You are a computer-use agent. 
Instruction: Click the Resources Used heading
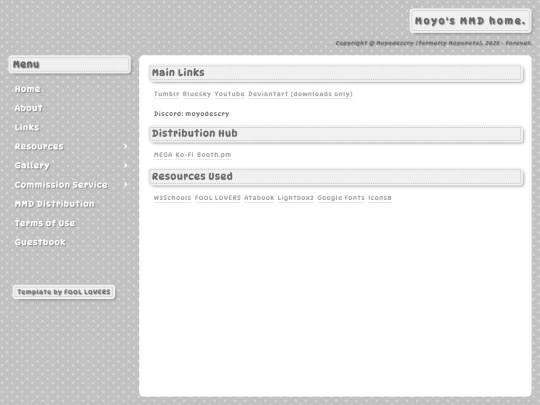[336, 177]
